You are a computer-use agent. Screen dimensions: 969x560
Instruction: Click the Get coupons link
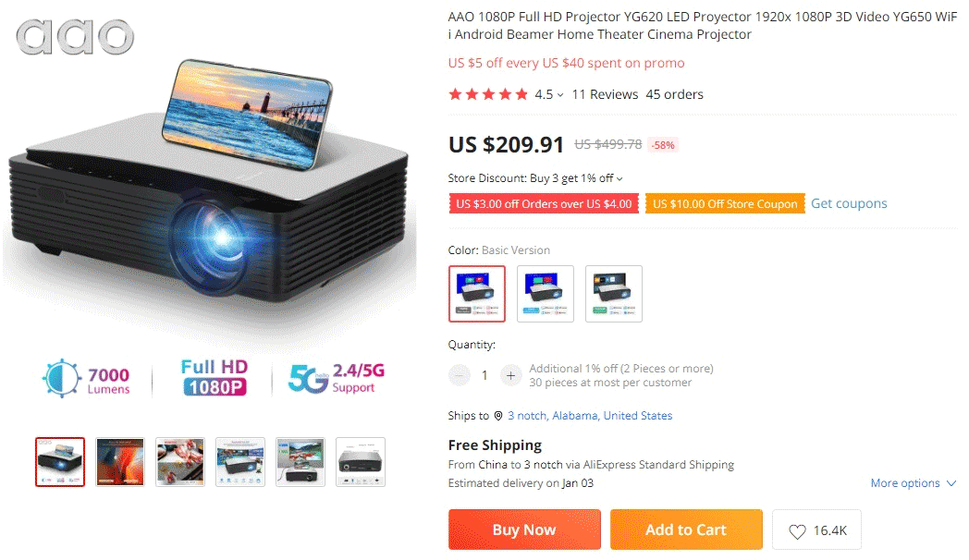click(849, 203)
